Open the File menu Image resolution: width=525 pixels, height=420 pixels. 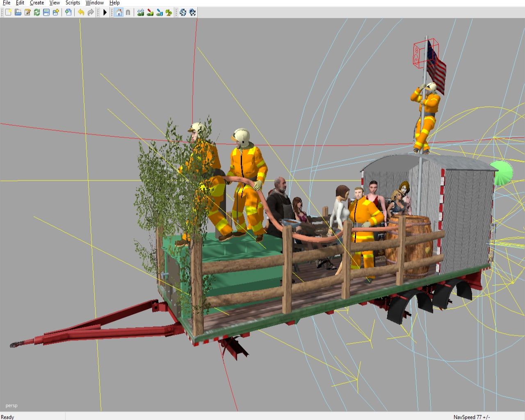(x=7, y=3)
